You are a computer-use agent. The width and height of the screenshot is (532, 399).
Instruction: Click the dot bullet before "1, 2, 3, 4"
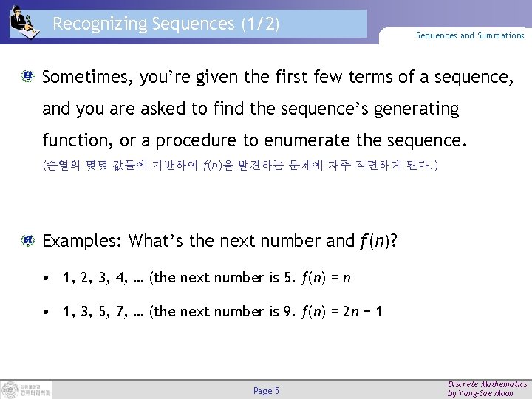(x=47, y=279)
